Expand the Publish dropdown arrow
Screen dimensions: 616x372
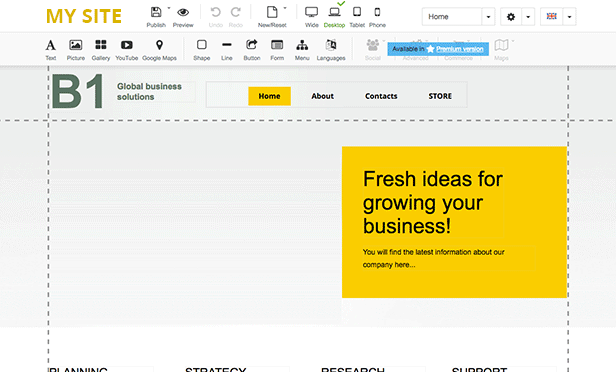click(169, 8)
